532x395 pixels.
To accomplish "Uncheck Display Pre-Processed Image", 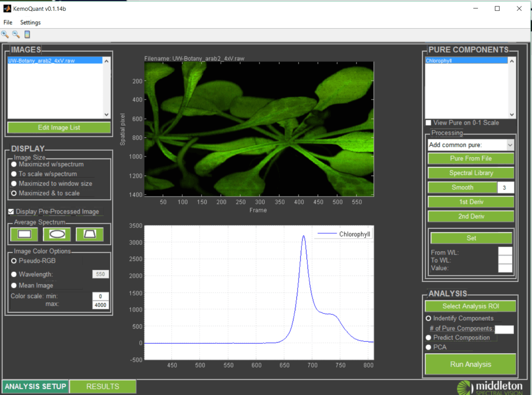I will (11, 211).
